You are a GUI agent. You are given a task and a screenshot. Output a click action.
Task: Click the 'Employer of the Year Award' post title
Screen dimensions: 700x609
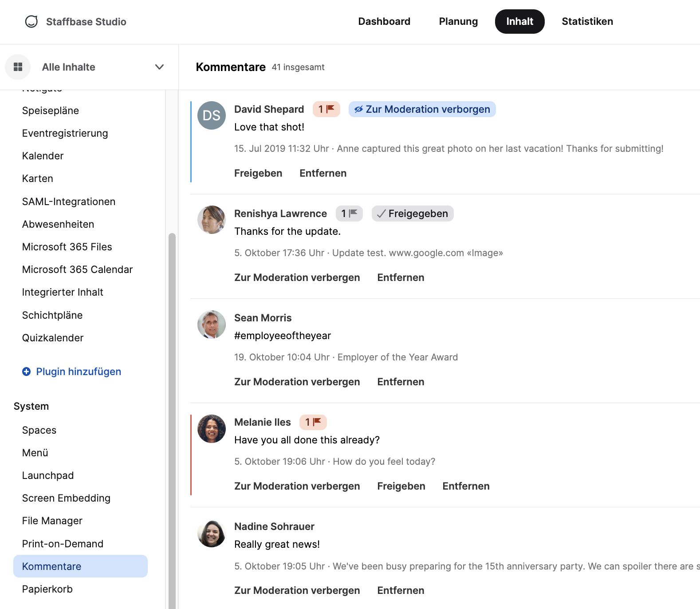click(x=397, y=357)
